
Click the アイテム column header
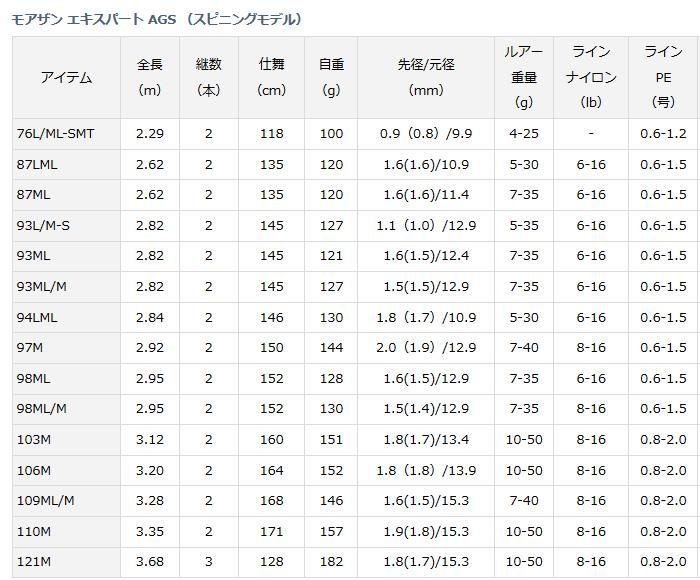pyautogui.click(x=67, y=77)
